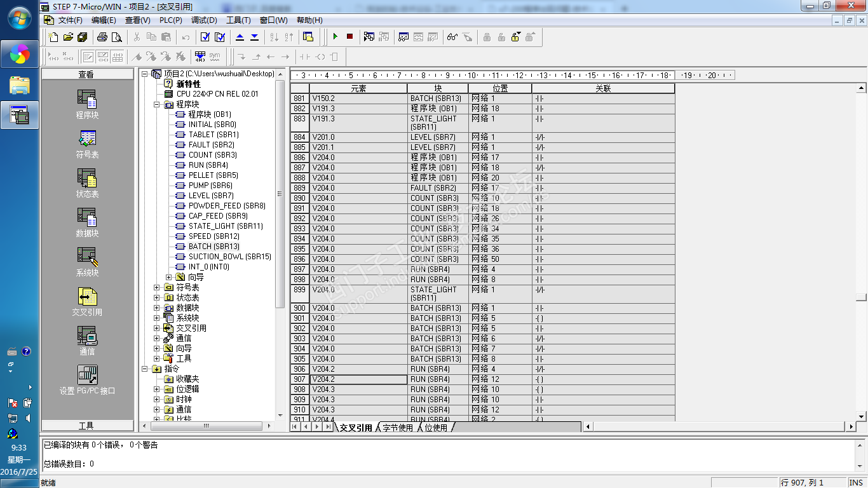The width and height of the screenshot is (868, 488).
Task: Click the Windows Start orb
Action: pos(19,18)
